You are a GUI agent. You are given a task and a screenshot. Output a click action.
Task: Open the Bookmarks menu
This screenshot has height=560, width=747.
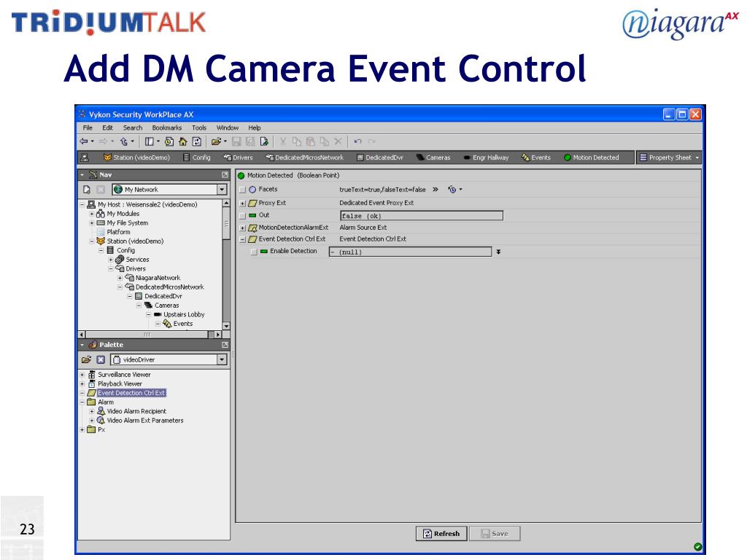[x=167, y=128]
